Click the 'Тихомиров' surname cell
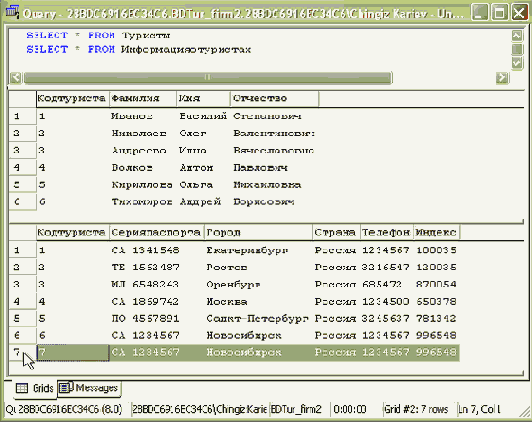 pyautogui.click(x=142, y=202)
